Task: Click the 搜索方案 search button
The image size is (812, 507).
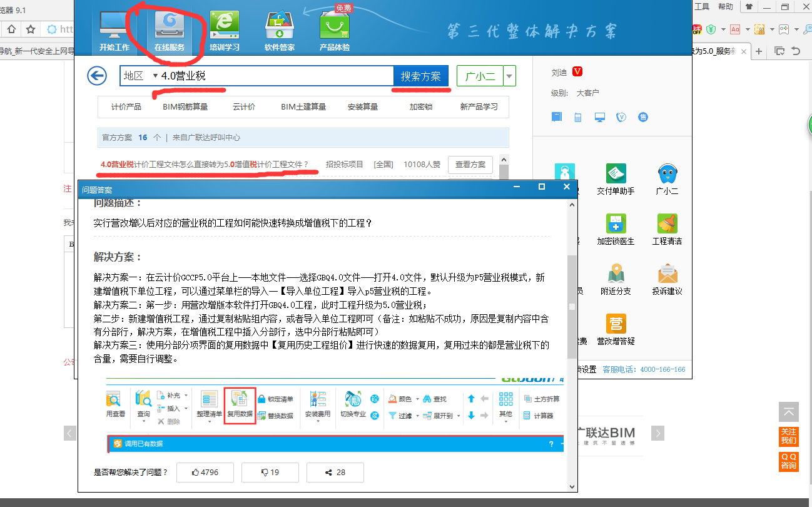Action: (421, 76)
